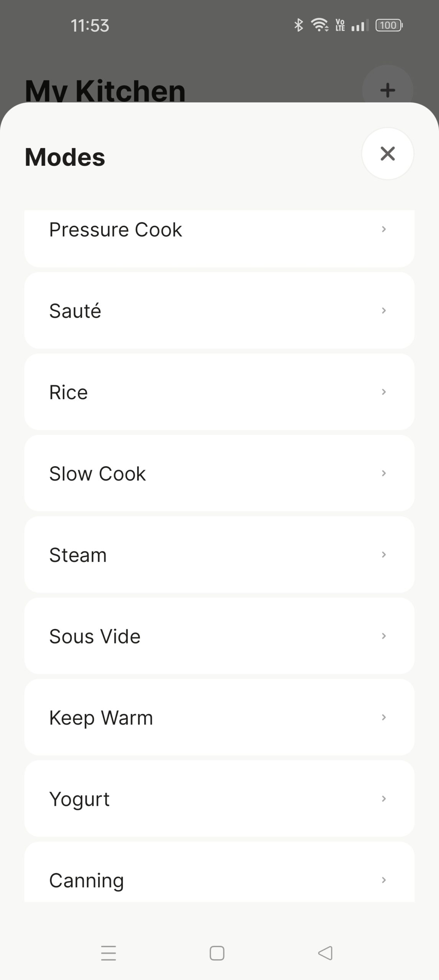This screenshot has height=980, width=439.
Task: Close the Modes sheet with X
Action: coord(387,154)
